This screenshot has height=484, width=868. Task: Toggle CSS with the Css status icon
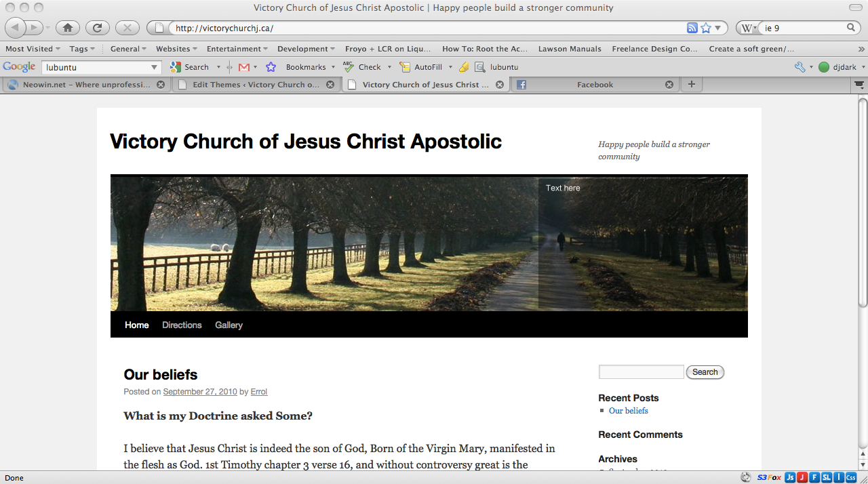[851, 478]
